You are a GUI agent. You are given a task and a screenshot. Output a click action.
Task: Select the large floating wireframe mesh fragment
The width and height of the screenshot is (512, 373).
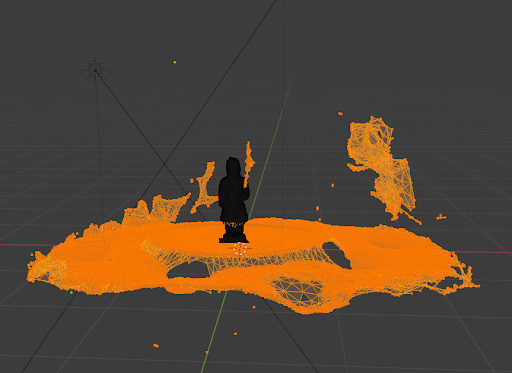(383, 168)
